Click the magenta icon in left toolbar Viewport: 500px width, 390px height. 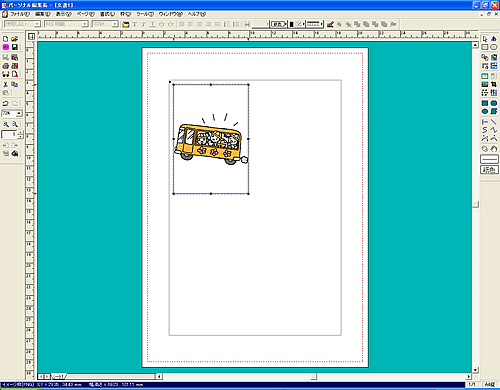5,47
